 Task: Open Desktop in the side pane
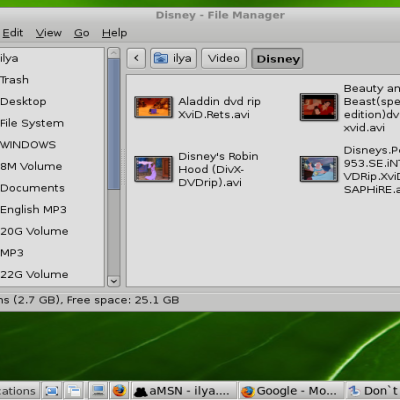tap(23, 101)
